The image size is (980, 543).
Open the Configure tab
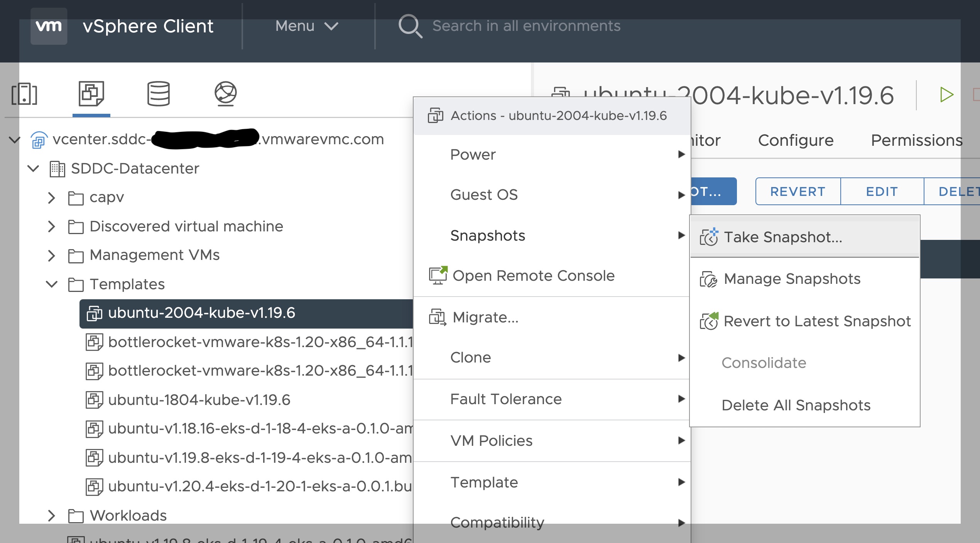click(796, 140)
